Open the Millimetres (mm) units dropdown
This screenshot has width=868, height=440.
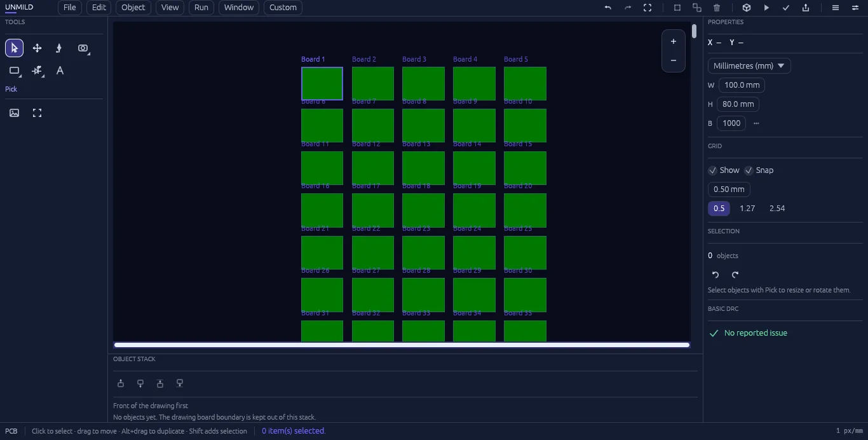[749, 66]
